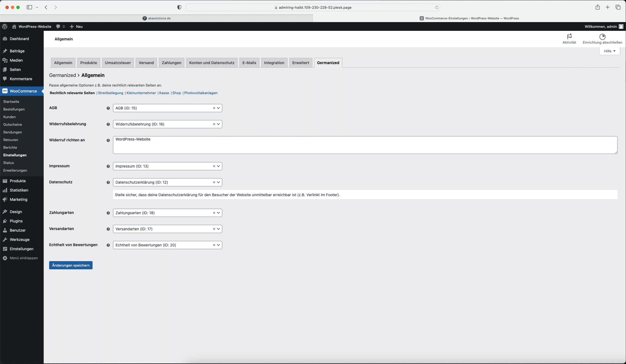The height and width of the screenshot is (364, 626).
Task: Open the Kasse section link
Action: 164,93
